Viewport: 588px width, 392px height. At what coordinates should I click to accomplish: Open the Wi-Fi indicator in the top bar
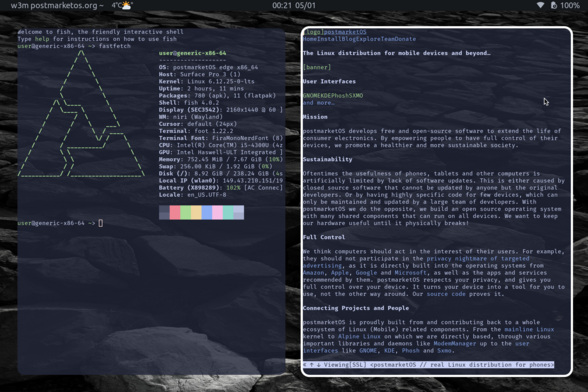click(540, 5)
